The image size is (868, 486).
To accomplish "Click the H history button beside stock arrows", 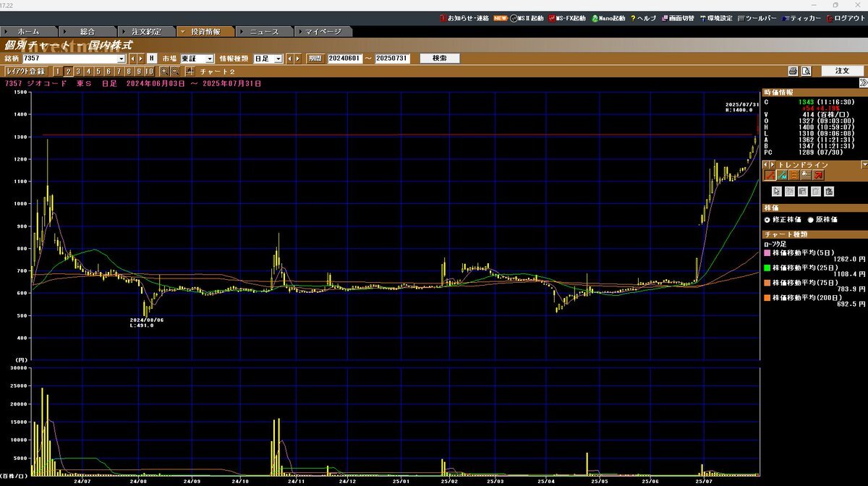I will click(x=152, y=58).
